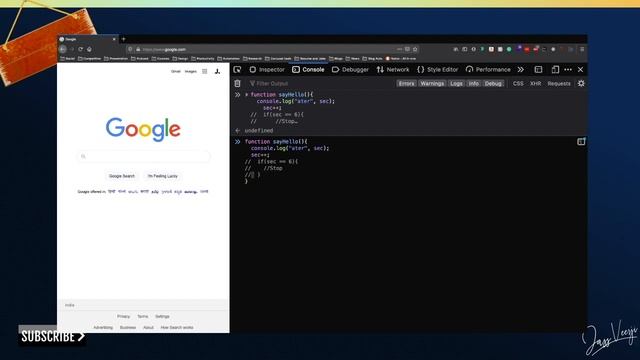
Task: Toggle the Warnings filter
Action: pyautogui.click(x=432, y=83)
